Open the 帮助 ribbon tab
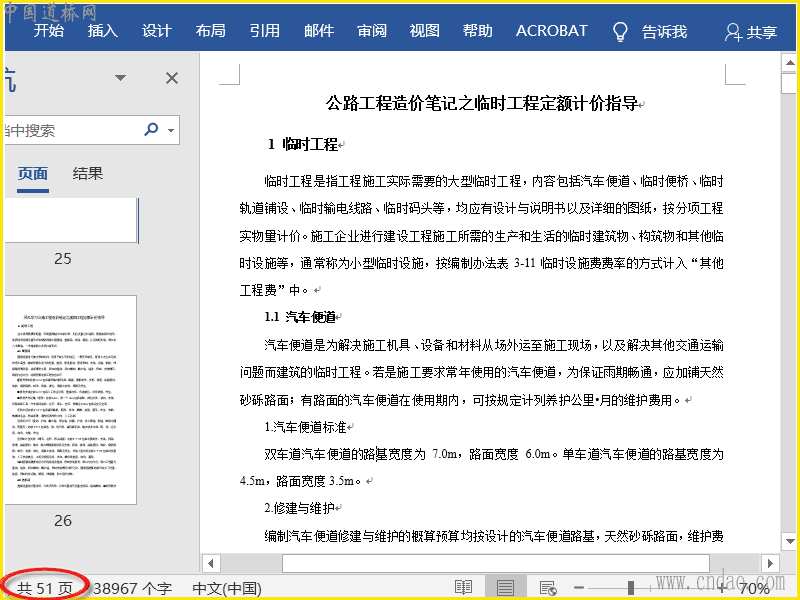The width and height of the screenshot is (800, 600). [x=478, y=31]
